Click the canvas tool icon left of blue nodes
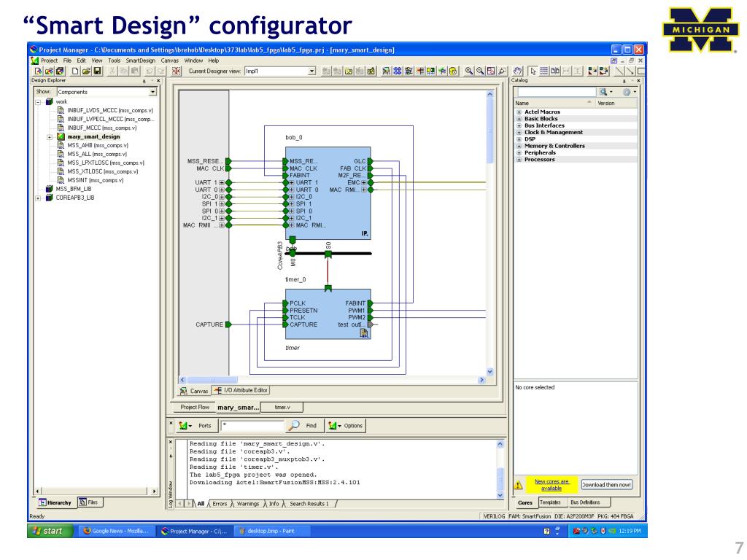Image resolution: width=747 pixels, height=560 pixels. pos(387,71)
